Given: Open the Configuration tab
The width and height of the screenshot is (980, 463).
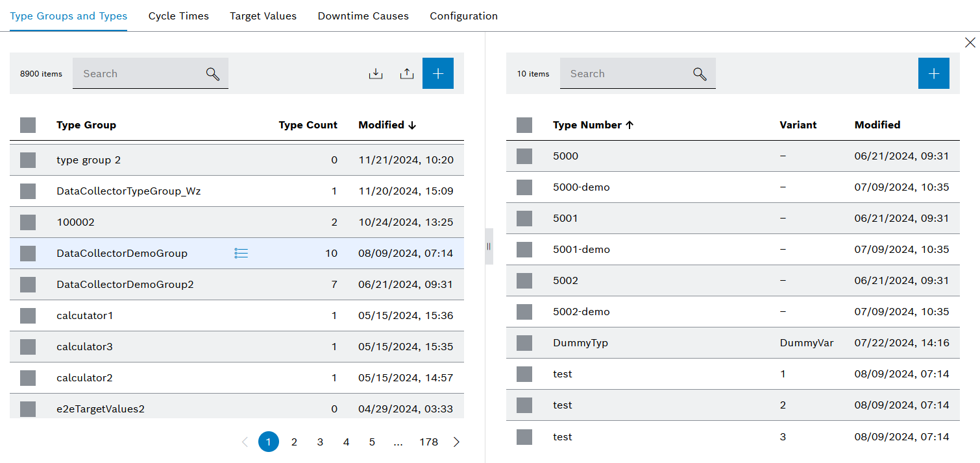Looking at the screenshot, I should pyautogui.click(x=464, y=16).
